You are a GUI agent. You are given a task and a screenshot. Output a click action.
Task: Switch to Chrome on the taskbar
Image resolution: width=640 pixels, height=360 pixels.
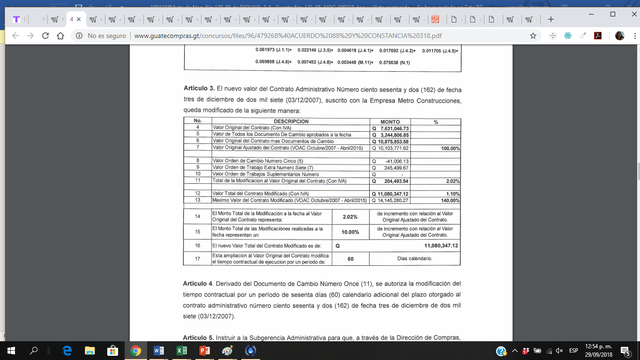coord(136,351)
